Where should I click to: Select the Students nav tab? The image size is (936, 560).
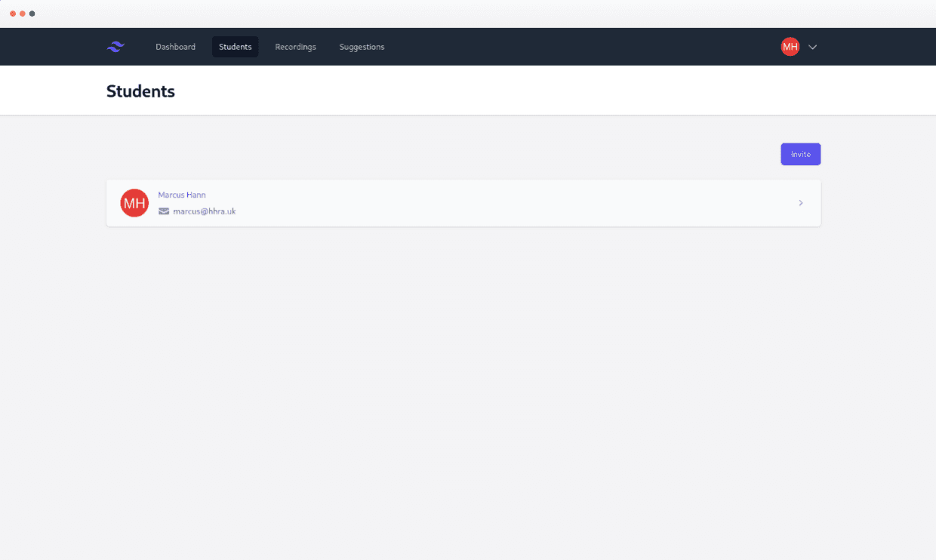235,47
